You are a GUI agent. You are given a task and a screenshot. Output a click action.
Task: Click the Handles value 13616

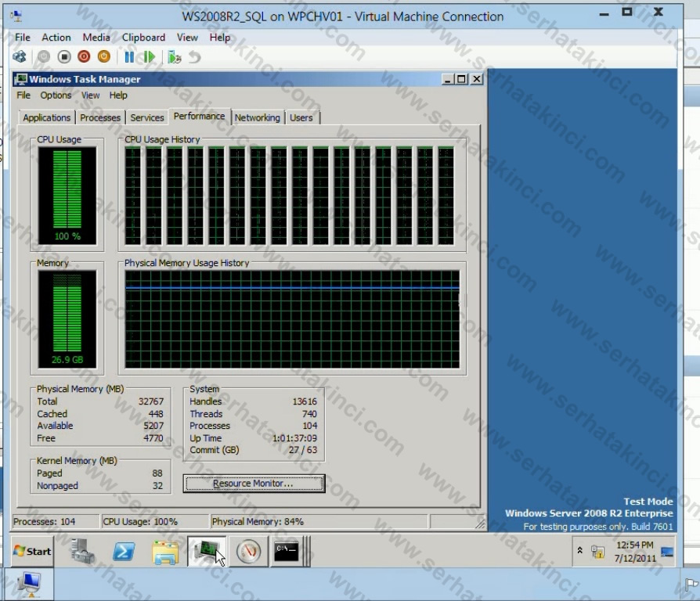pos(305,401)
